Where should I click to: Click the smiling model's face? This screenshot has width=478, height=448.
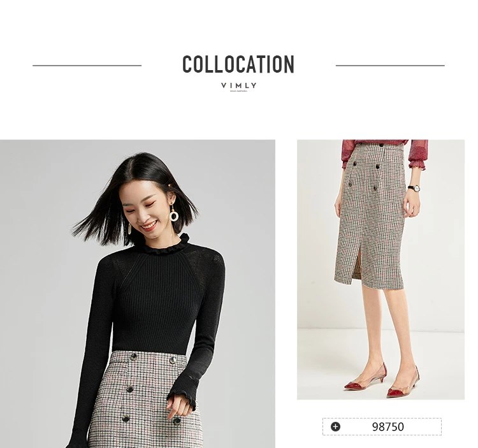147,210
